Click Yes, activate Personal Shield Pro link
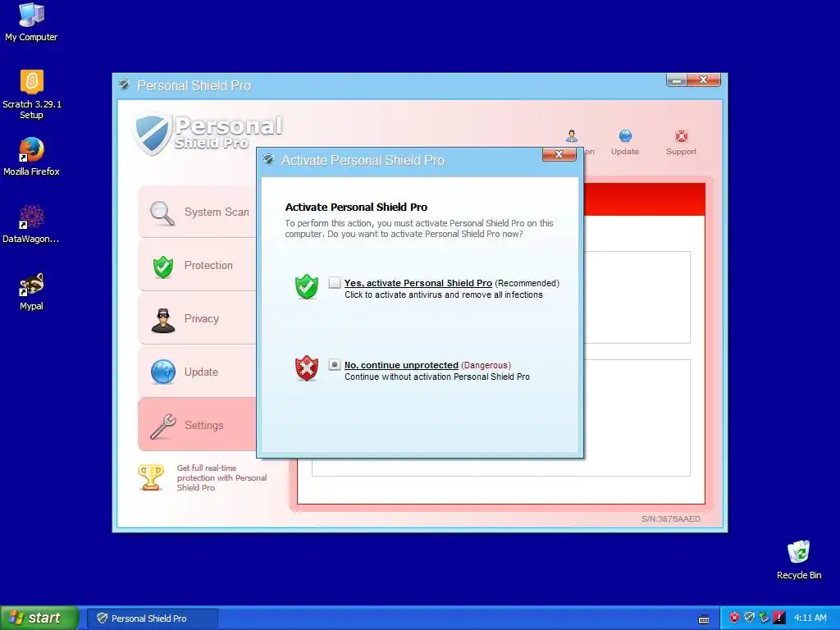840x630 pixels. click(x=418, y=283)
